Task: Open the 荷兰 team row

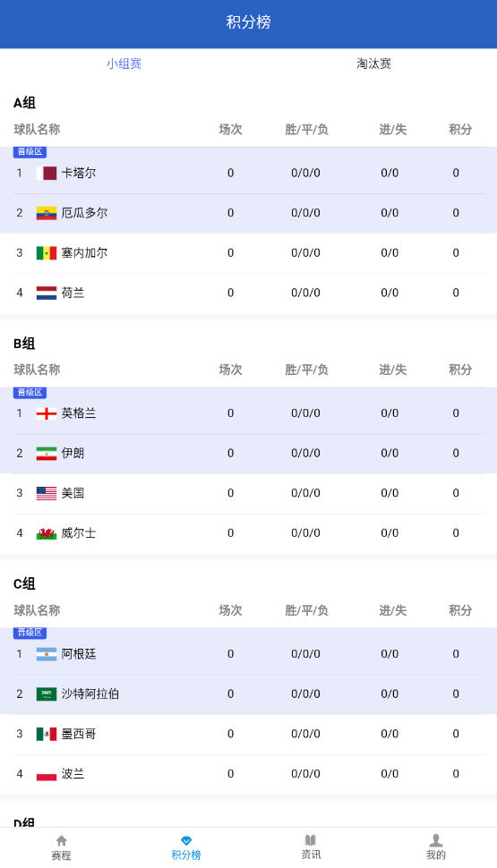Action: [248, 293]
